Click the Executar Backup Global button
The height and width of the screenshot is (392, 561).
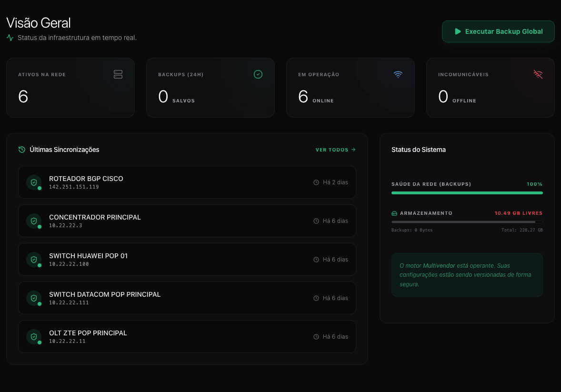pyautogui.click(x=498, y=31)
